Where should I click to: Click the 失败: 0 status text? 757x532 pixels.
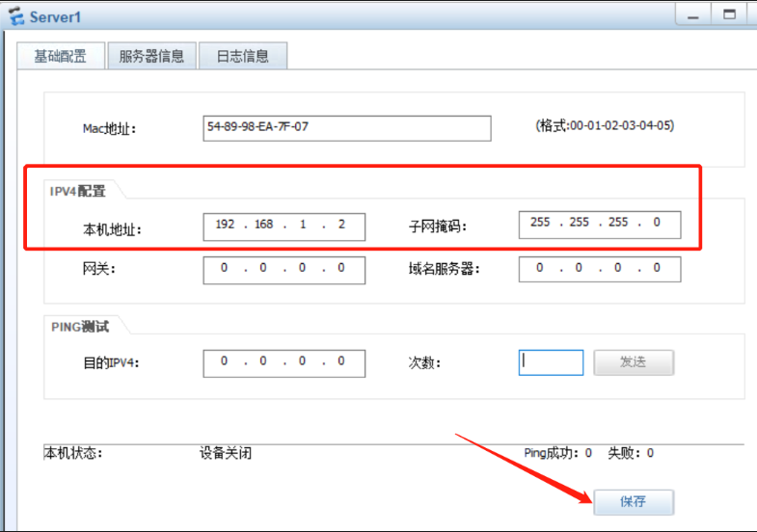631,453
